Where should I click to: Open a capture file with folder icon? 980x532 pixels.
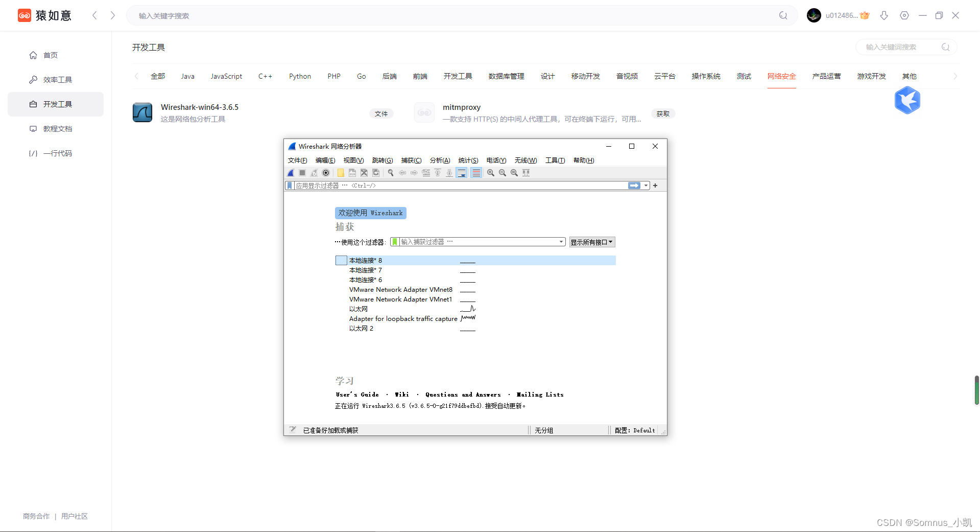tap(341, 173)
